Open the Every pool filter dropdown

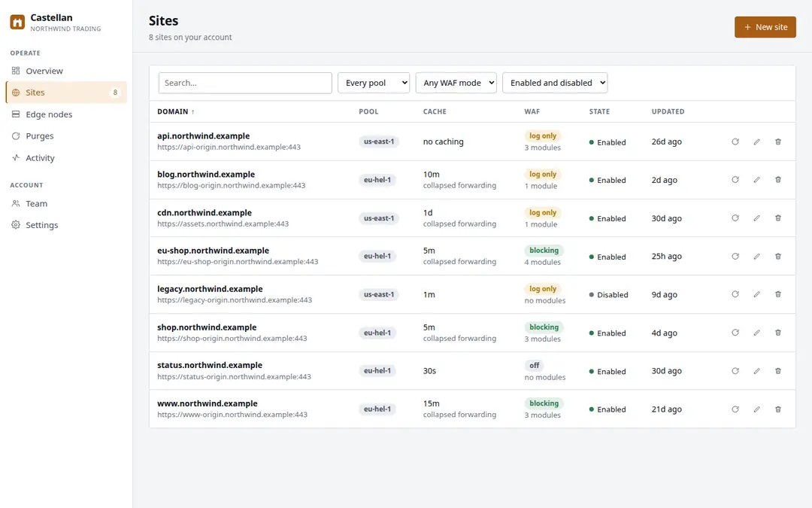(x=374, y=83)
